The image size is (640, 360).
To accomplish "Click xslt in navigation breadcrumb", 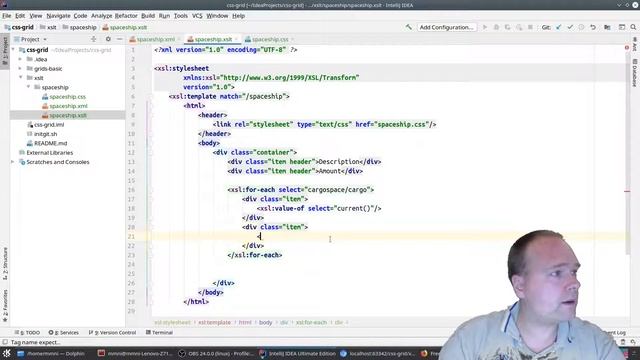I will (51, 27).
